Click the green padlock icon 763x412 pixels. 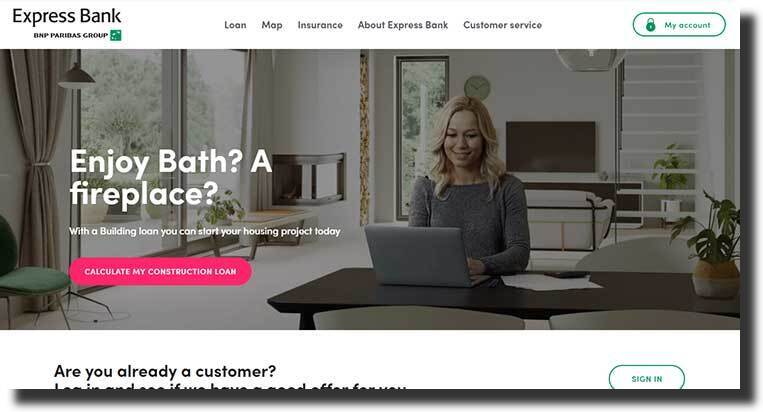point(650,24)
